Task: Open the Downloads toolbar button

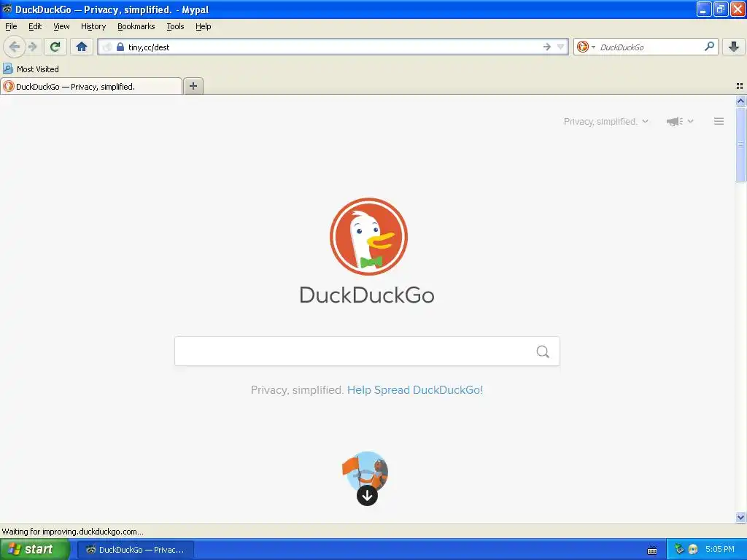Action: point(734,47)
